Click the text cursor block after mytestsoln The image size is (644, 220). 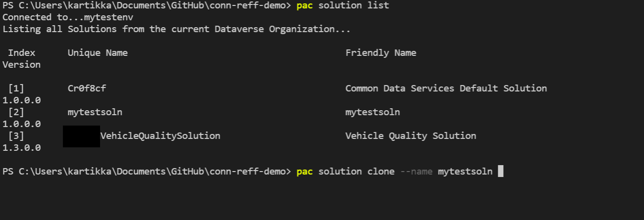click(x=500, y=172)
